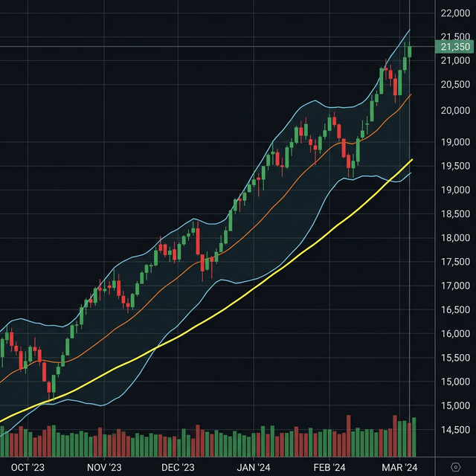Select the 14,500 level on price axis
This screenshot has width=476, height=476.
[454, 430]
